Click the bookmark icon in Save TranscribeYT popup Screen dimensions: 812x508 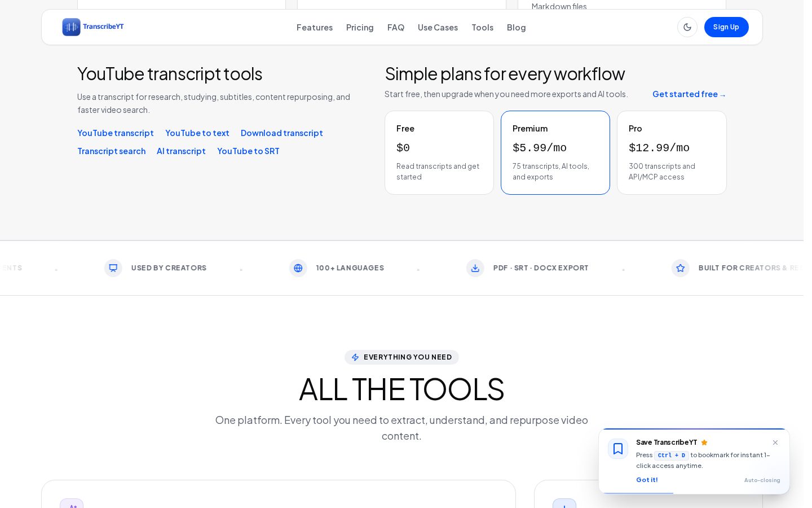pyautogui.click(x=618, y=449)
